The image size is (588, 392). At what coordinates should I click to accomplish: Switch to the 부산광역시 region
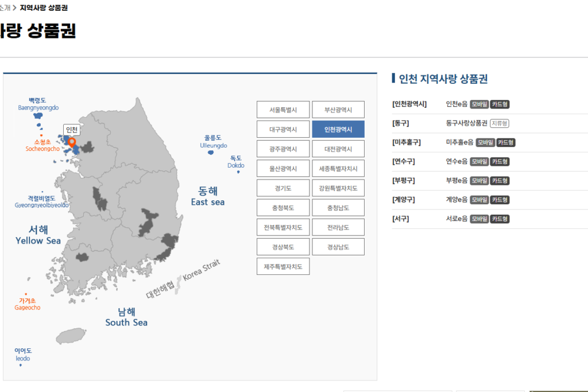click(x=338, y=110)
